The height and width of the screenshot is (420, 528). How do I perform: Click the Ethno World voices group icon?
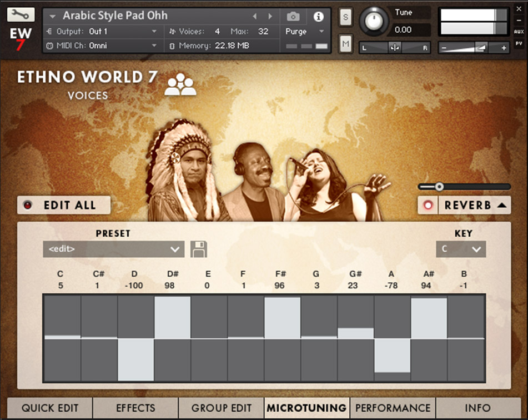pyautogui.click(x=180, y=84)
